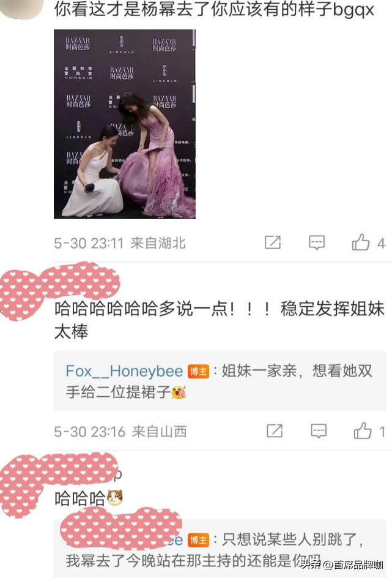392x578 pixels.
Task: Open reply icon on Shanxi comment
Action: (x=319, y=431)
